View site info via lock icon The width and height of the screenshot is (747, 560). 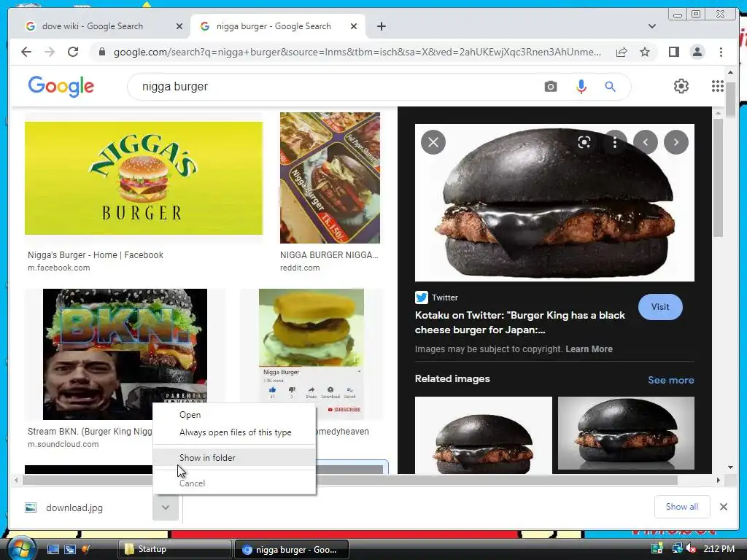tap(101, 52)
